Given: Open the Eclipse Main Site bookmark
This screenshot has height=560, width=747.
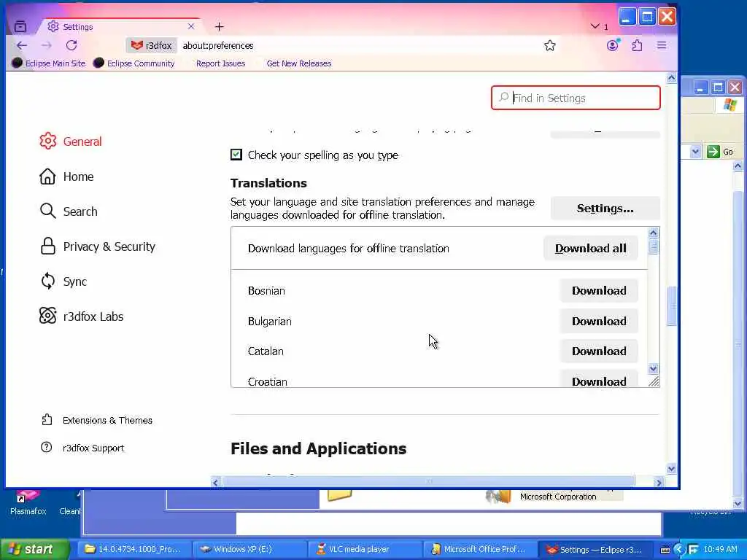Looking at the screenshot, I should click(49, 63).
